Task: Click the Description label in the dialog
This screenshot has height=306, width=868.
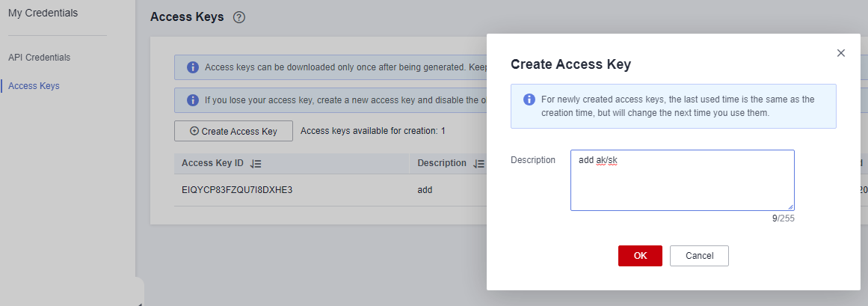Action: tap(532, 159)
